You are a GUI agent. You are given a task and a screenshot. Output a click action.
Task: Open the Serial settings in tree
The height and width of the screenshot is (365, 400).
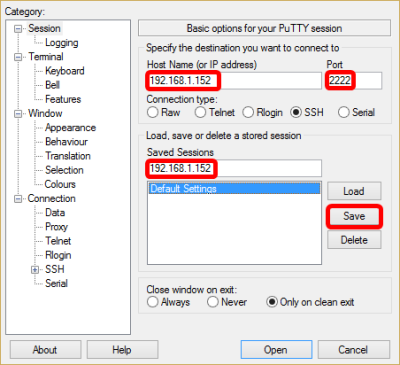coord(56,284)
